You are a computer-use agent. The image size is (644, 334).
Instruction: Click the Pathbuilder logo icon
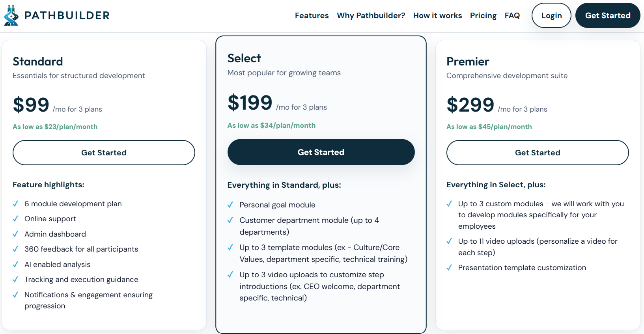pos(11,15)
